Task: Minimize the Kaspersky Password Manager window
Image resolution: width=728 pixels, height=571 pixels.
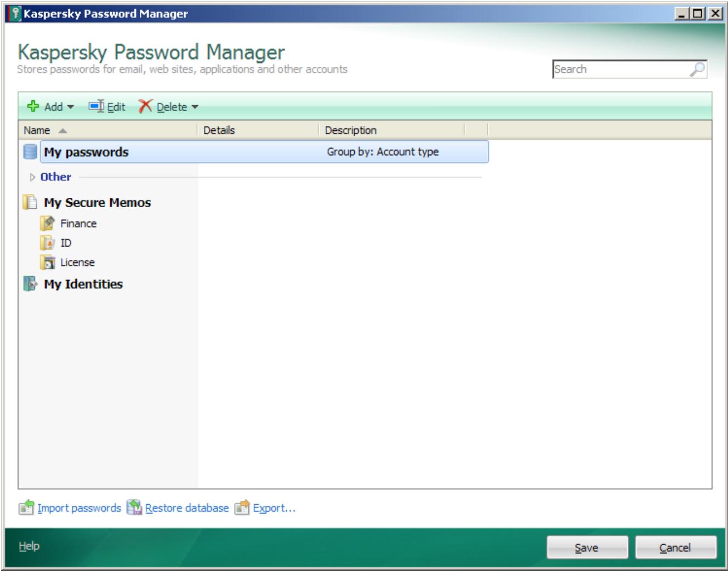Action: click(682, 13)
